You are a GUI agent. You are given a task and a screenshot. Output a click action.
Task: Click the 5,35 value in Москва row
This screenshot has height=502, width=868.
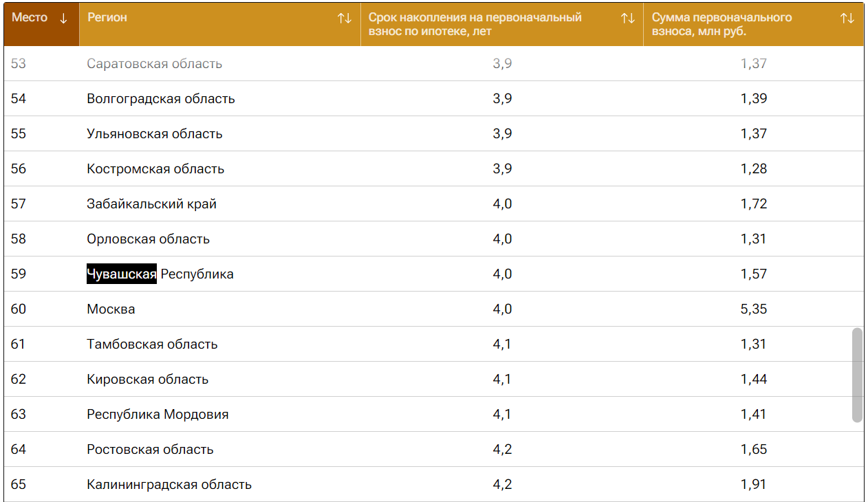[754, 309]
